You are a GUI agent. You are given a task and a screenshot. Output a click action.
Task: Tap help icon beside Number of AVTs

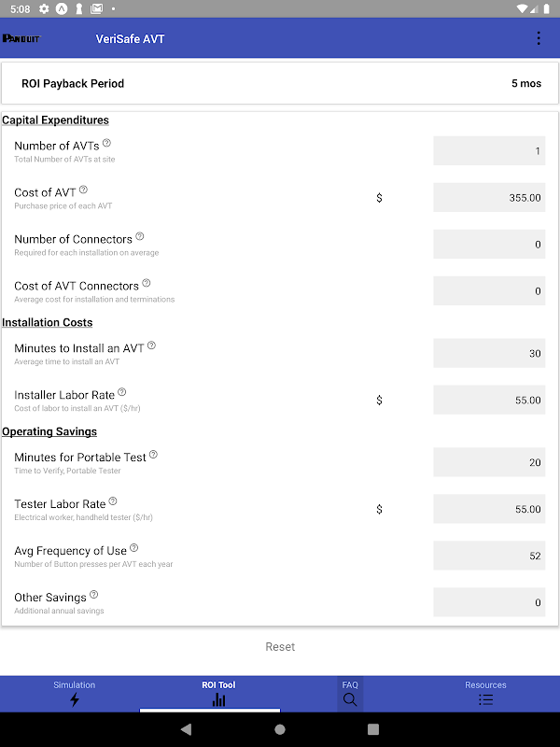(106, 143)
